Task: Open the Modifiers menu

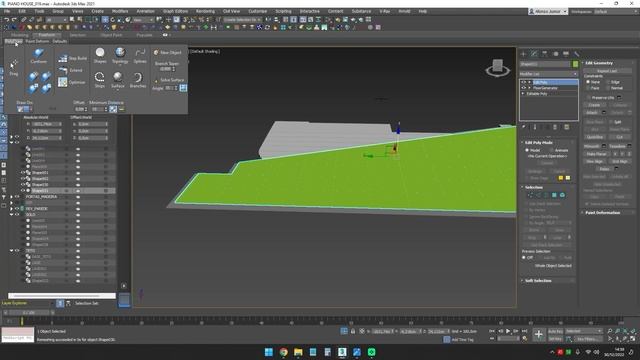Action: 120,11
